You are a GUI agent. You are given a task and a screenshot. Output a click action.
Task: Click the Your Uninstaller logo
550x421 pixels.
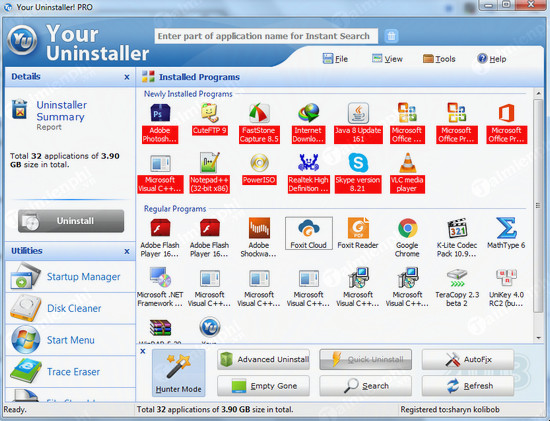pos(22,40)
